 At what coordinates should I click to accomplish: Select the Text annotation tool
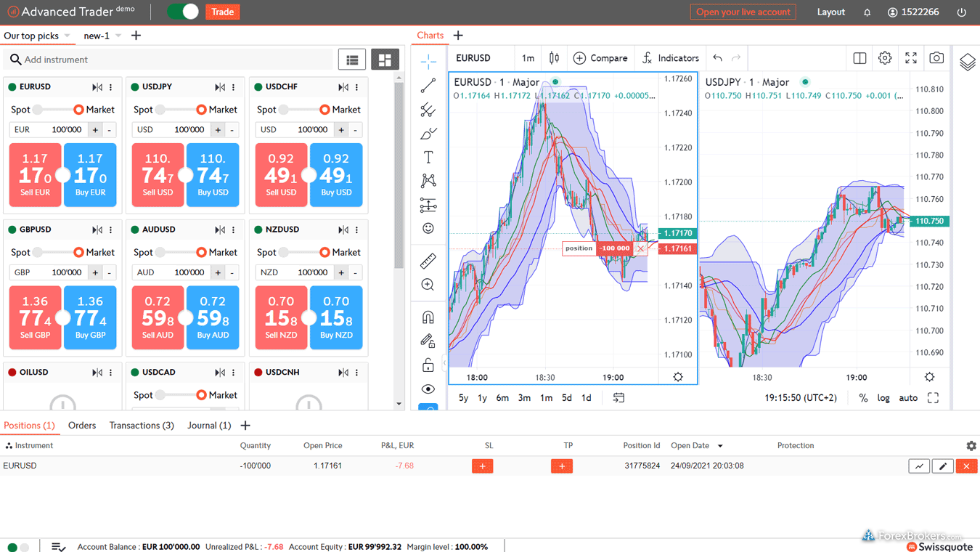[x=428, y=158]
